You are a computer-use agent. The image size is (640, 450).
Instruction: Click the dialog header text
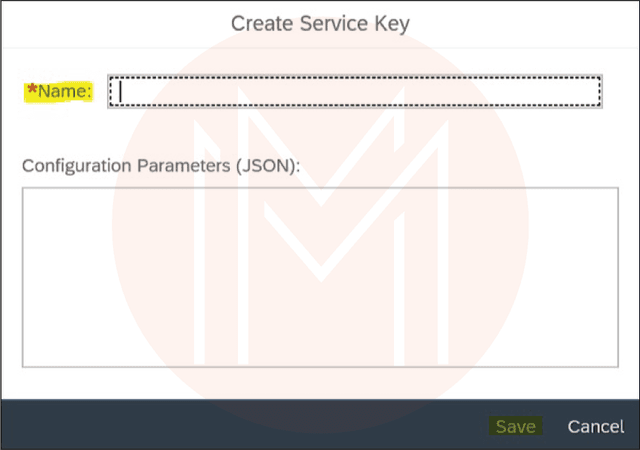(x=320, y=22)
